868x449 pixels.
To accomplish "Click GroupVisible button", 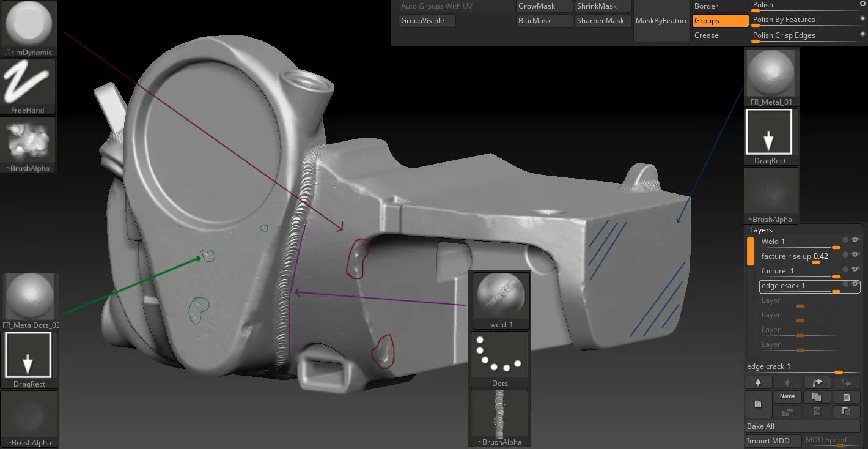I will pos(427,21).
